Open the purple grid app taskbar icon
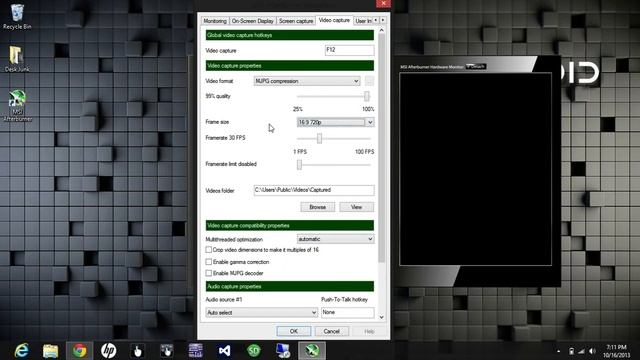 (x=196, y=351)
